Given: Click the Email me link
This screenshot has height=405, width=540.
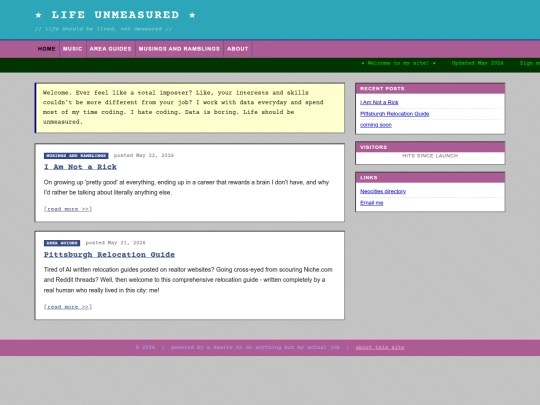Looking at the screenshot, I should tap(372, 203).
